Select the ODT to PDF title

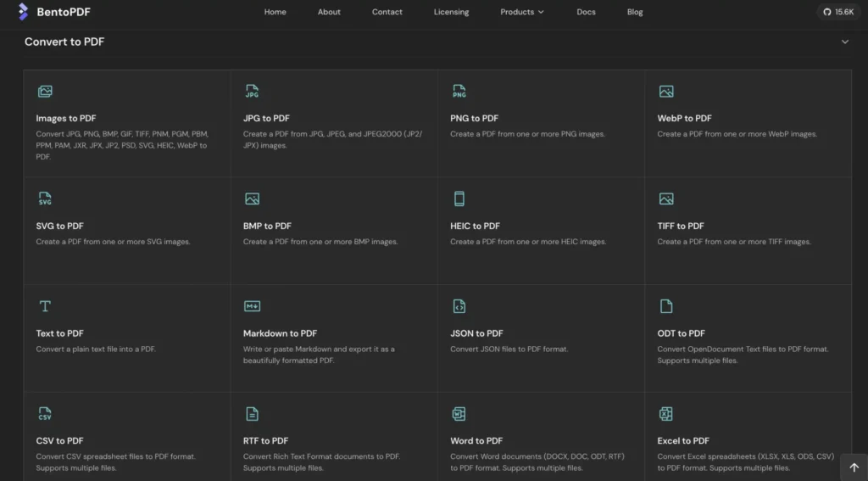pos(682,333)
